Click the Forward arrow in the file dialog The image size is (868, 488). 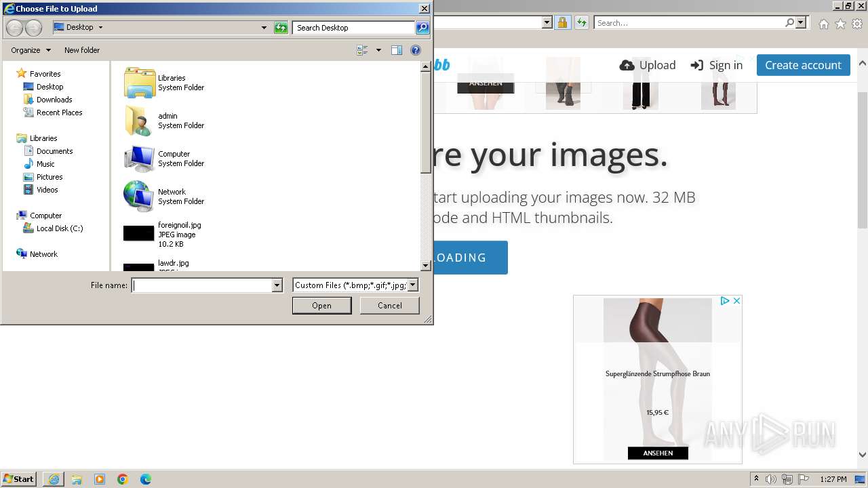pos(33,28)
